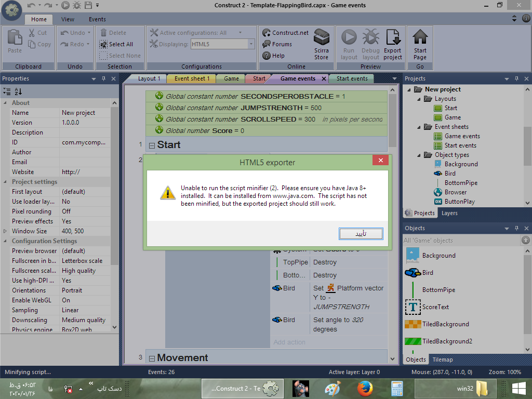Switch to Event sheet 1 tab
Image resolution: width=532 pixels, height=399 pixels.
tap(192, 79)
